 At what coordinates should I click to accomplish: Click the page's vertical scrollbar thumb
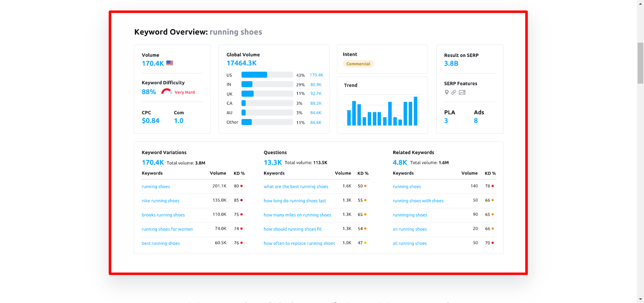[640, 63]
